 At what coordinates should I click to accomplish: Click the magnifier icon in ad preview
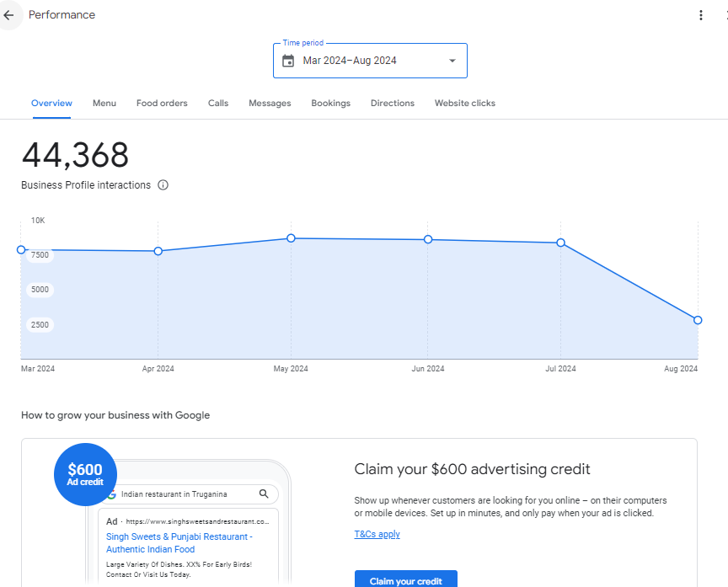tap(264, 494)
